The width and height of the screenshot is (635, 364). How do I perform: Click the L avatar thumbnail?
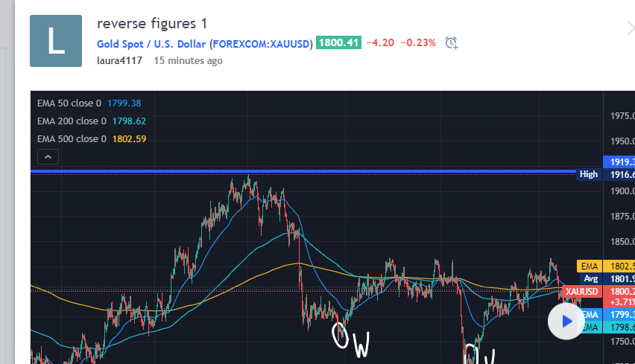(56, 41)
